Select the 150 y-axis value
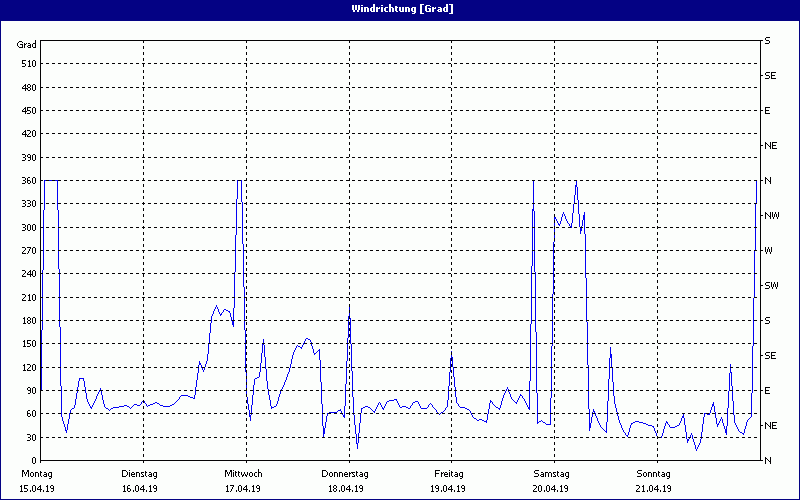Image resolution: width=800 pixels, height=500 pixels. pyautogui.click(x=29, y=343)
